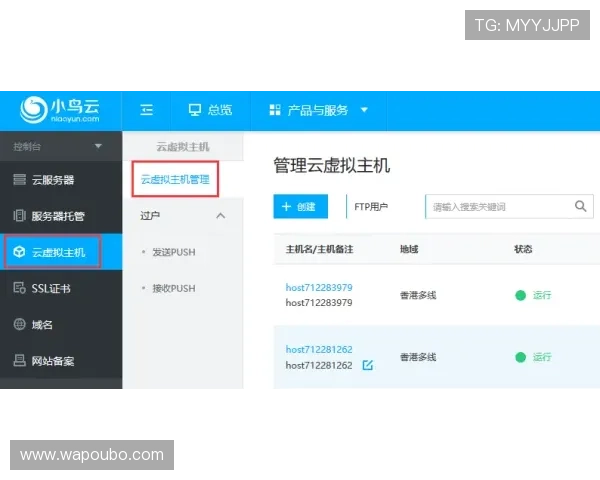Open the 总览 overview tab

coord(210,110)
